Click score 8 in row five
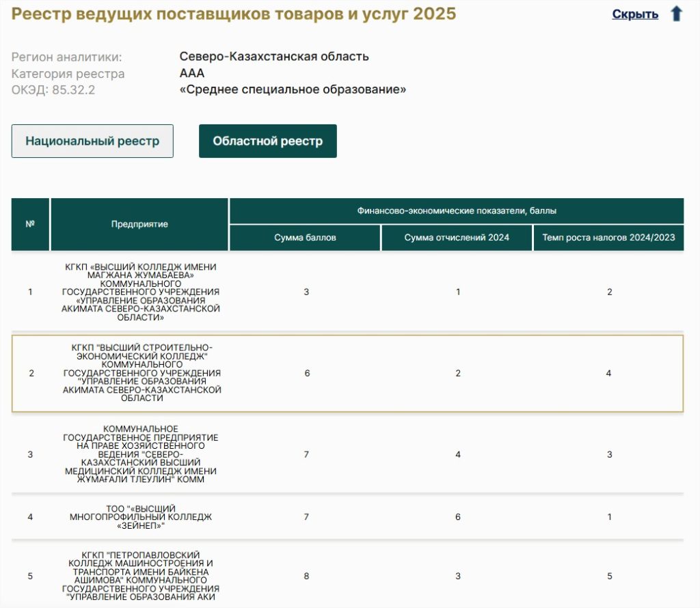700x608 pixels. click(306, 576)
